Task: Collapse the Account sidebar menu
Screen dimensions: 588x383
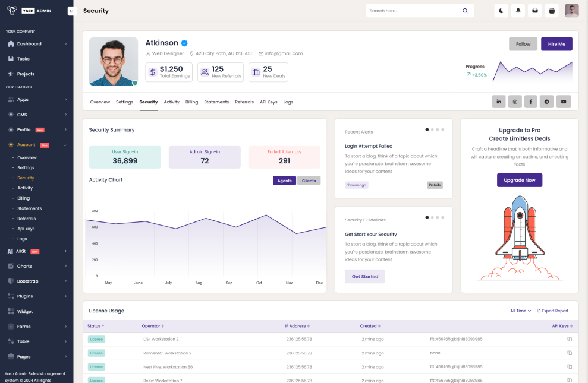Action: 37,145
